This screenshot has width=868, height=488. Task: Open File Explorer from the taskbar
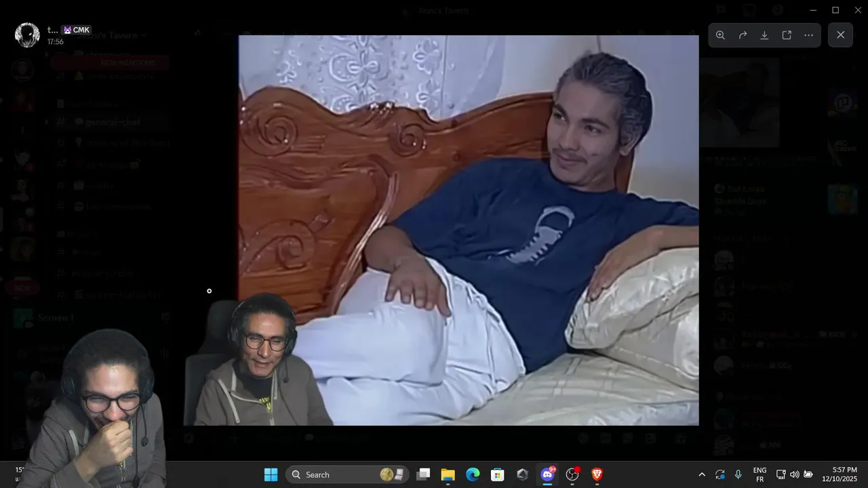click(x=448, y=474)
